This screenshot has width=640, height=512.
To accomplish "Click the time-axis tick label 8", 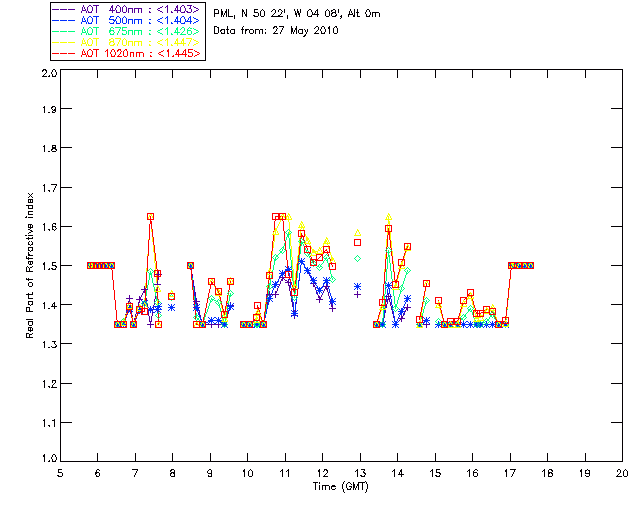I will click(172, 473).
